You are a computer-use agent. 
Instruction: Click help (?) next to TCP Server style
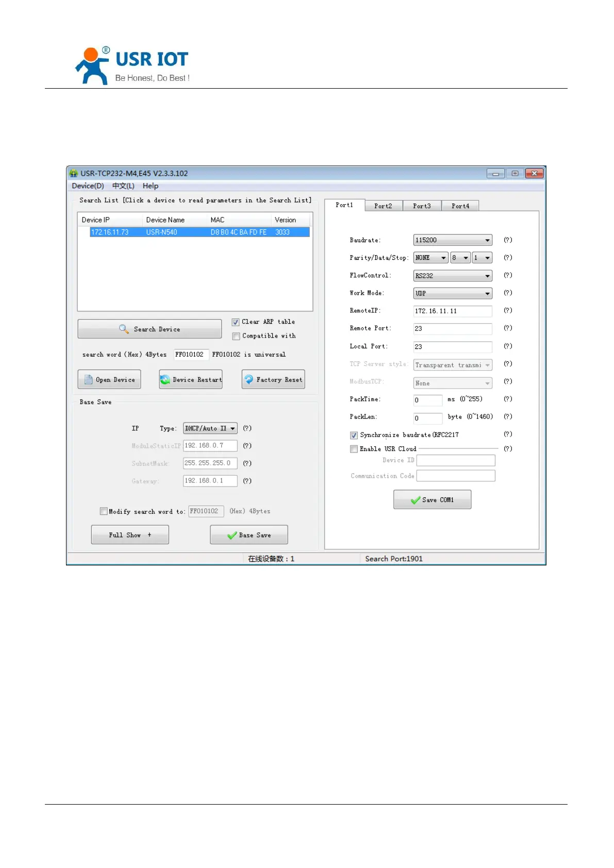pyautogui.click(x=508, y=363)
